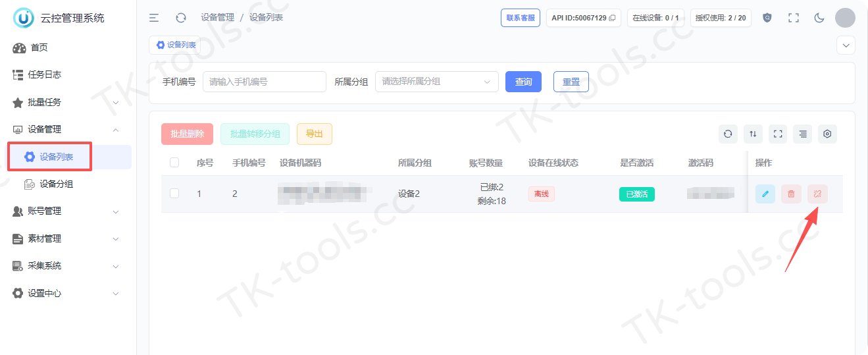Click the 账号数量 column header

(x=486, y=163)
